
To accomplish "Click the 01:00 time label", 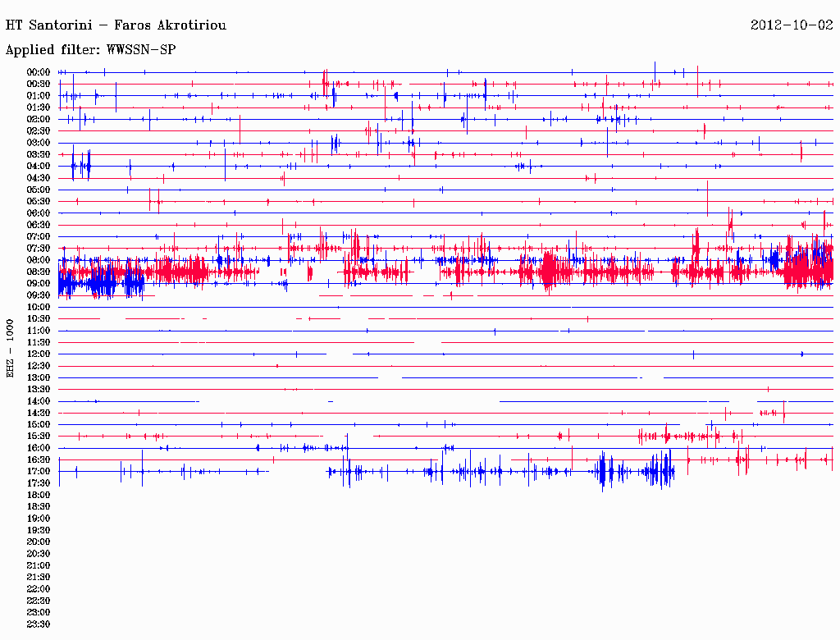I will (39, 96).
